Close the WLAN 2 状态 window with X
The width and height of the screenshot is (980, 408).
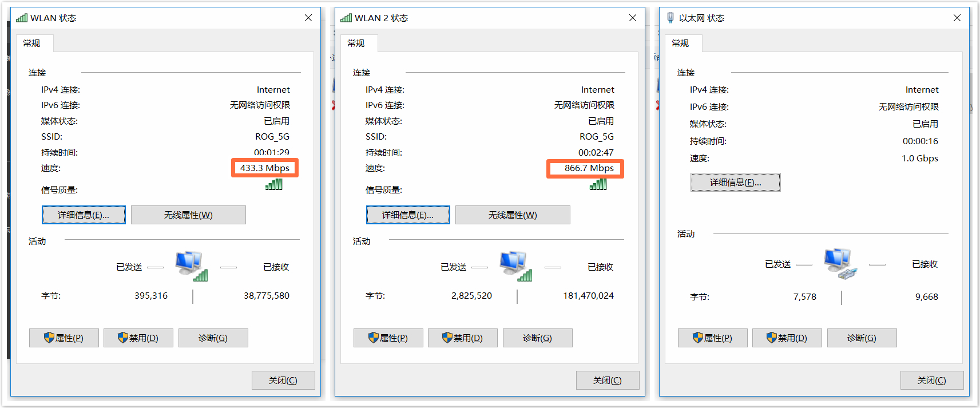[633, 18]
